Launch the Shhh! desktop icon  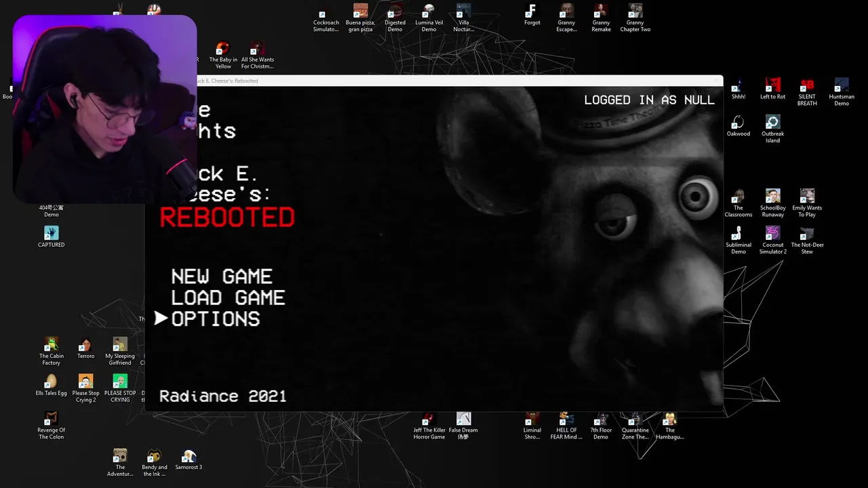pos(738,89)
